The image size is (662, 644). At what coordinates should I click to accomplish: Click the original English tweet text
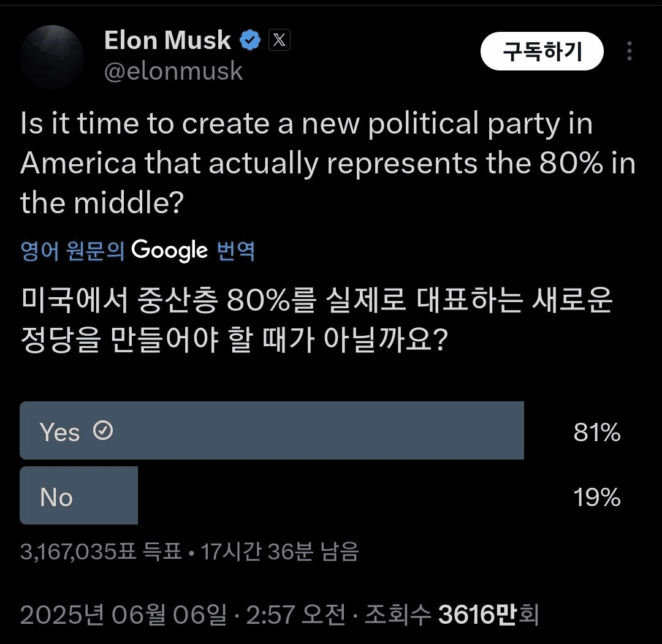tap(327, 164)
